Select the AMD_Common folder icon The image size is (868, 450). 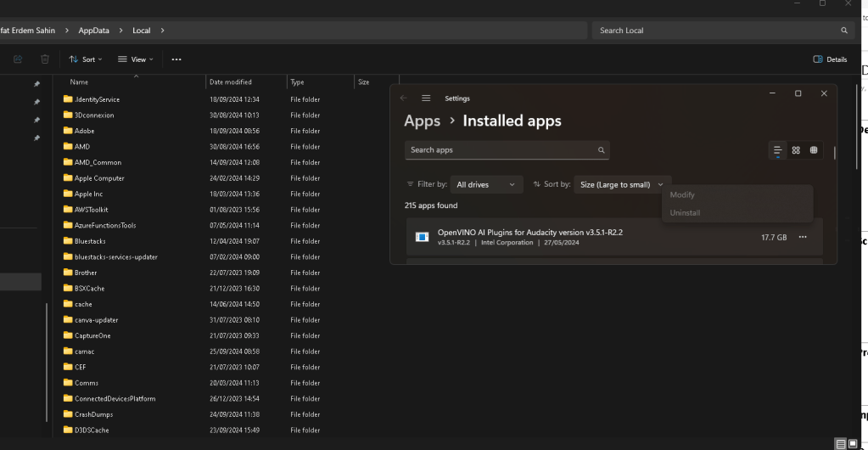click(x=68, y=162)
